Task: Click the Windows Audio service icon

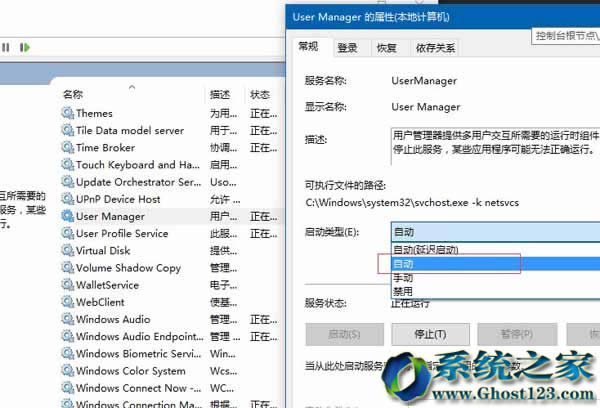Action: click(67, 319)
